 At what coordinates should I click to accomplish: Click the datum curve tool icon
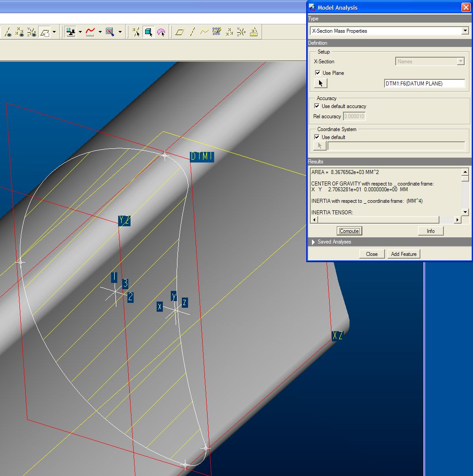click(204, 32)
